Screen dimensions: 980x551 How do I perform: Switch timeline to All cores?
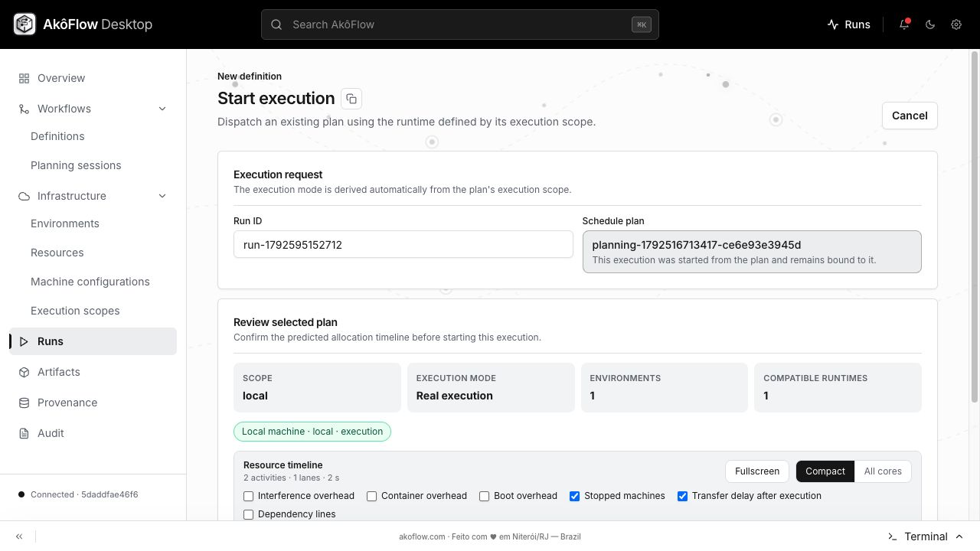[x=883, y=471]
